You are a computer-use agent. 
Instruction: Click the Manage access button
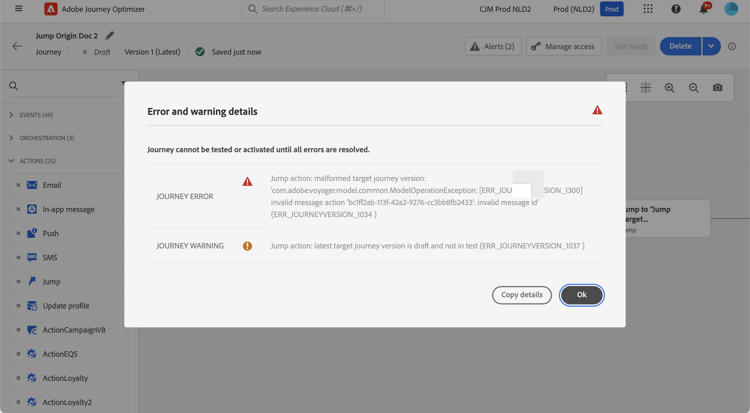click(x=563, y=46)
